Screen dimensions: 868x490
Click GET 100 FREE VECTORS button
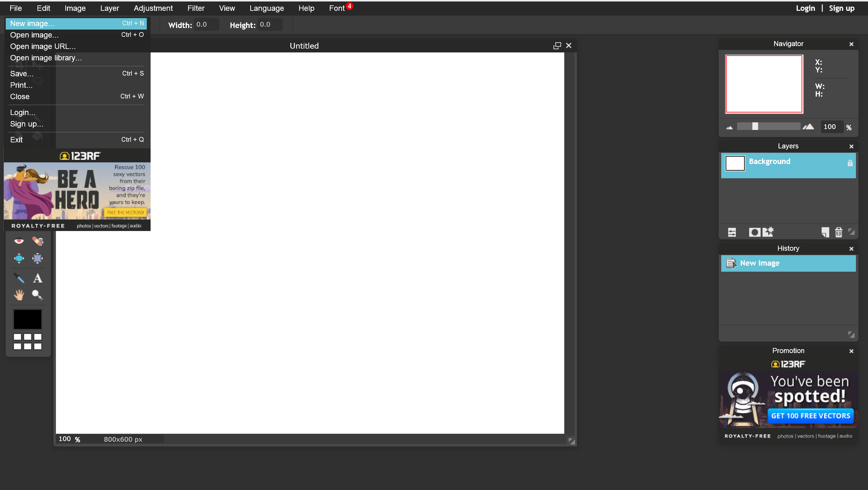pos(810,416)
